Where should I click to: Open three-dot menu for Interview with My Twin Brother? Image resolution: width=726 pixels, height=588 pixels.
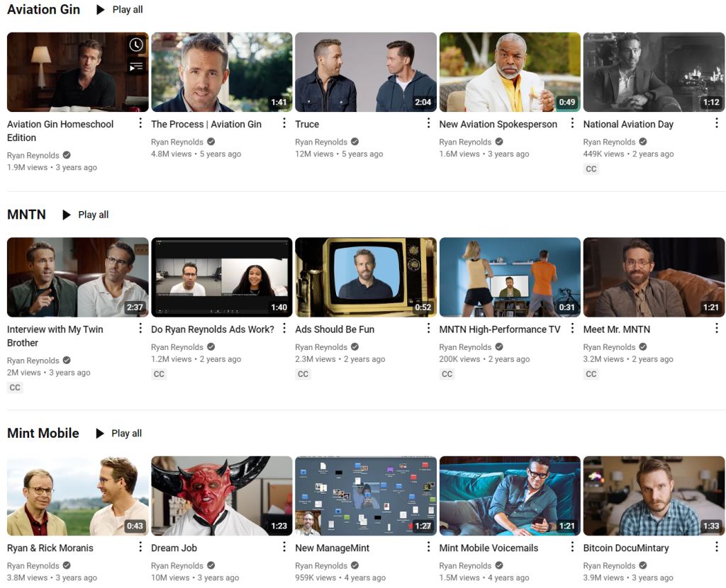(140, 329)
